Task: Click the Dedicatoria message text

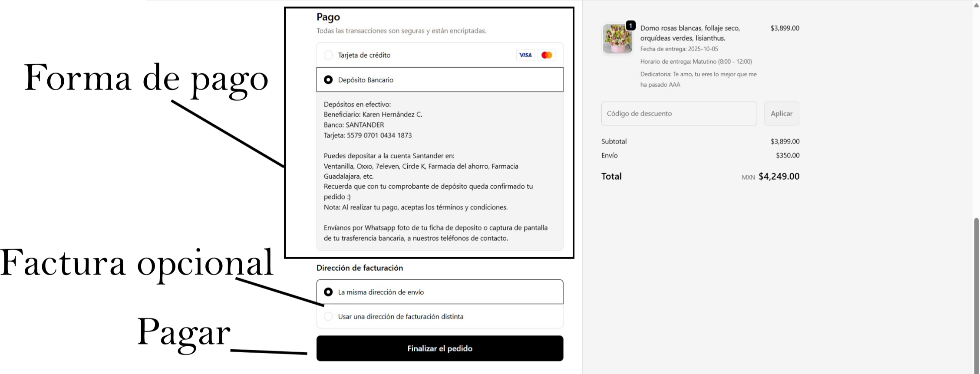Action: coord(698,79)
